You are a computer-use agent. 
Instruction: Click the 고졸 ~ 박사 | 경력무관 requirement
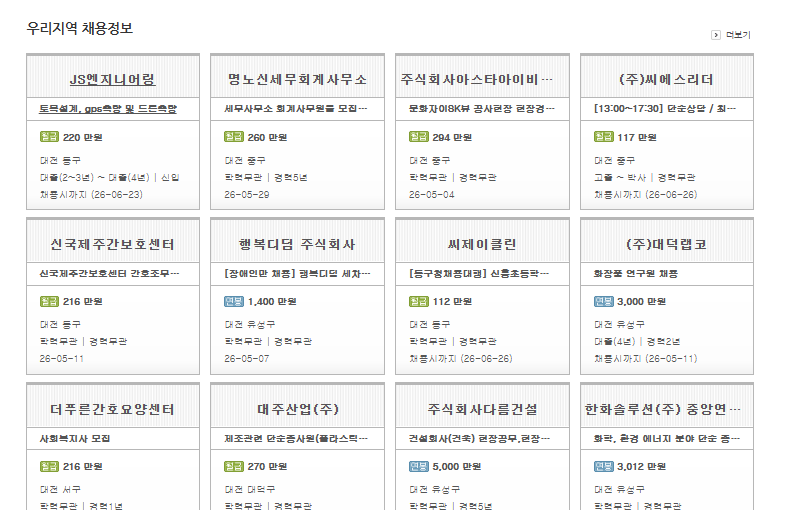point(645,177)
